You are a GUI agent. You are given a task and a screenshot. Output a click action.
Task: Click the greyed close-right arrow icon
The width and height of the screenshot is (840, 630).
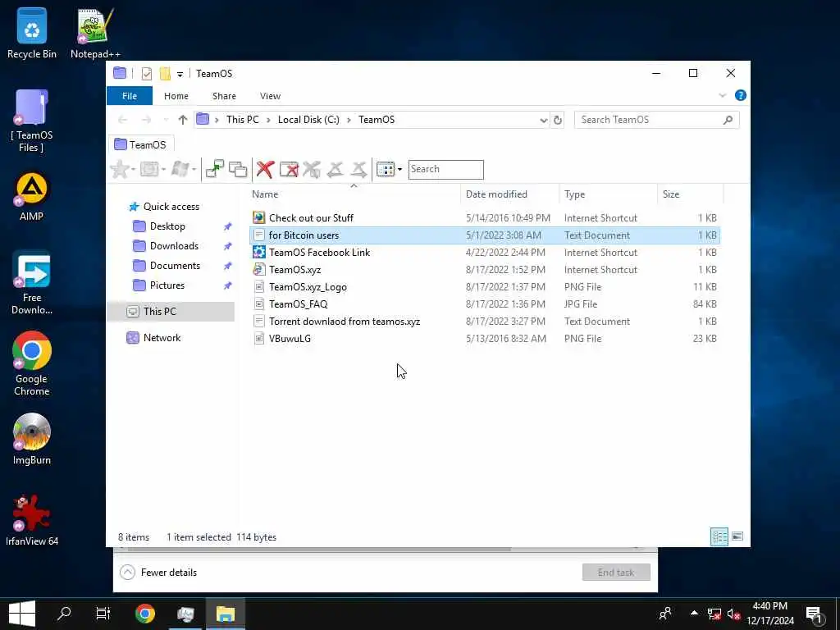[x=359, y=169]
